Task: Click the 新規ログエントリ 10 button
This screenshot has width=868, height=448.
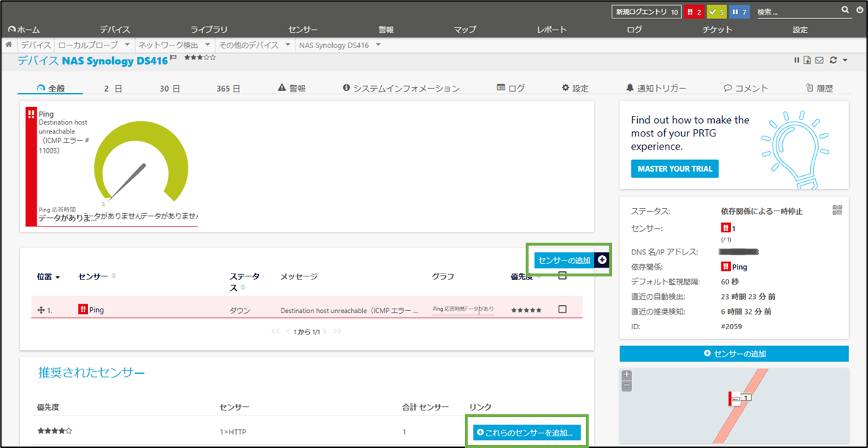Action: click(647, 12)
